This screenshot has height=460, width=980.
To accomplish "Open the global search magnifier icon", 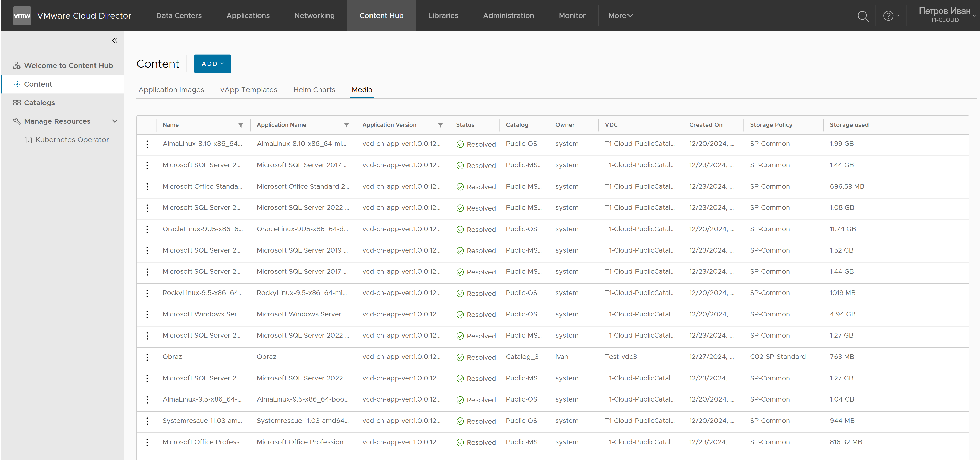I will pyautogui.click(x=863, y=16).
